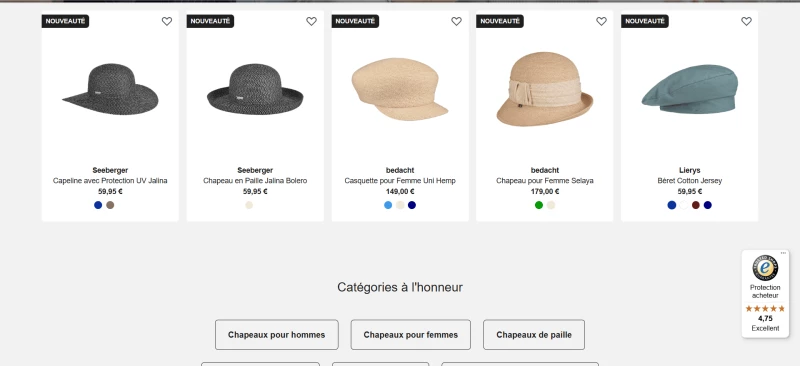Click the beige Selaya cloche hat image
The image size is (800, 366).
[544, 89]
